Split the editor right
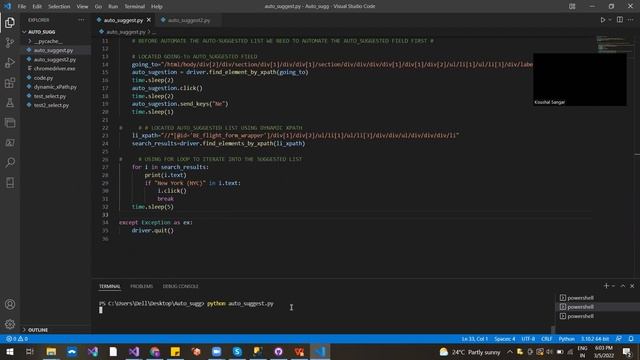This screenshot has height=360, width=640. (x=620, y=20)
